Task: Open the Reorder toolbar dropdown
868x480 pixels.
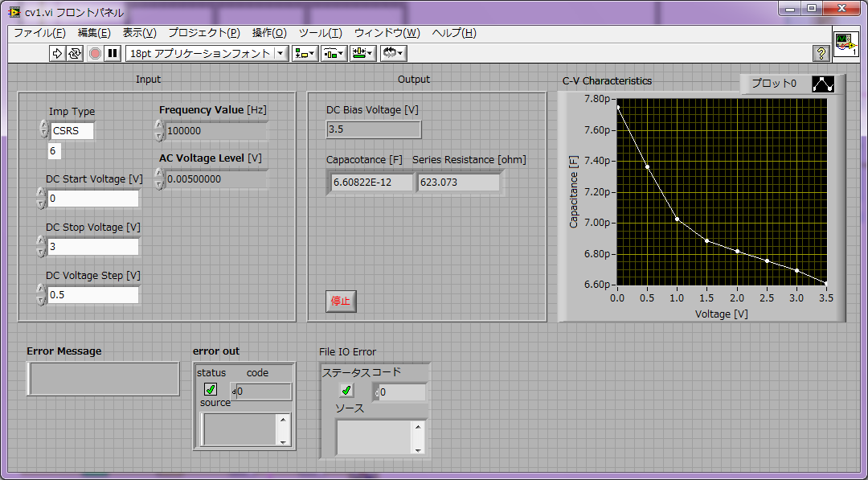Action: (x=394, y=53)
